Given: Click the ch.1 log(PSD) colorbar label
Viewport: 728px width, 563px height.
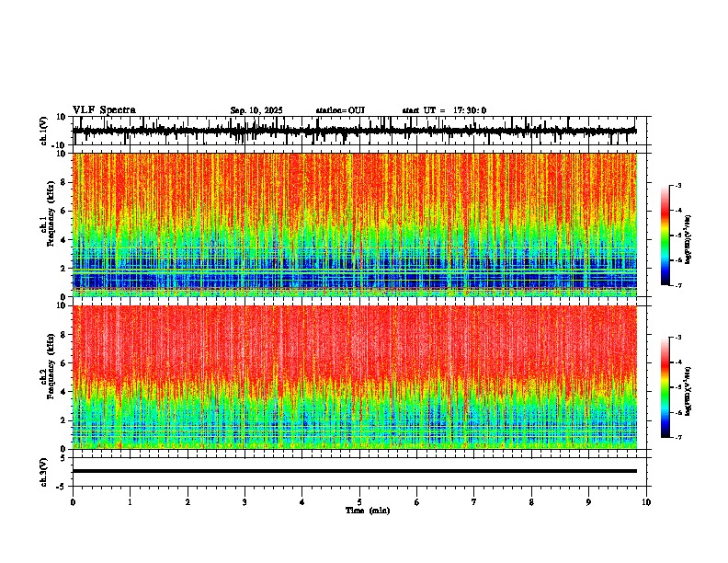Looking at the screenshot, I should pos(688,239).
